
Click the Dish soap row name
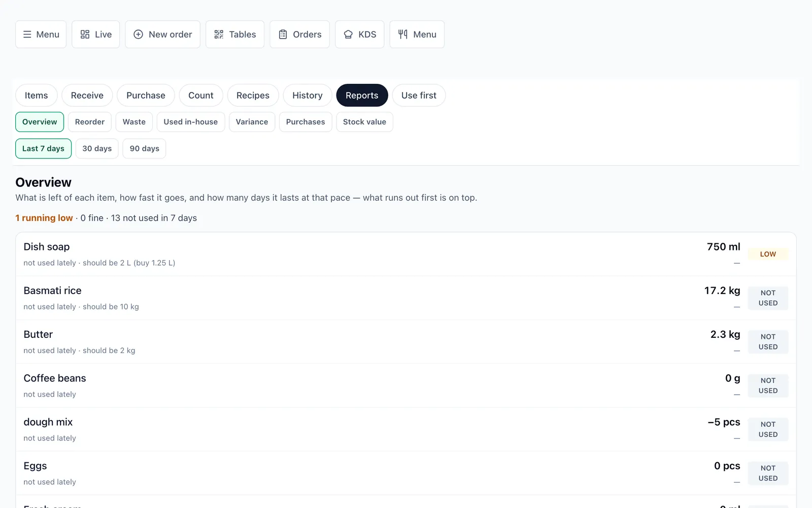[47, 247]
